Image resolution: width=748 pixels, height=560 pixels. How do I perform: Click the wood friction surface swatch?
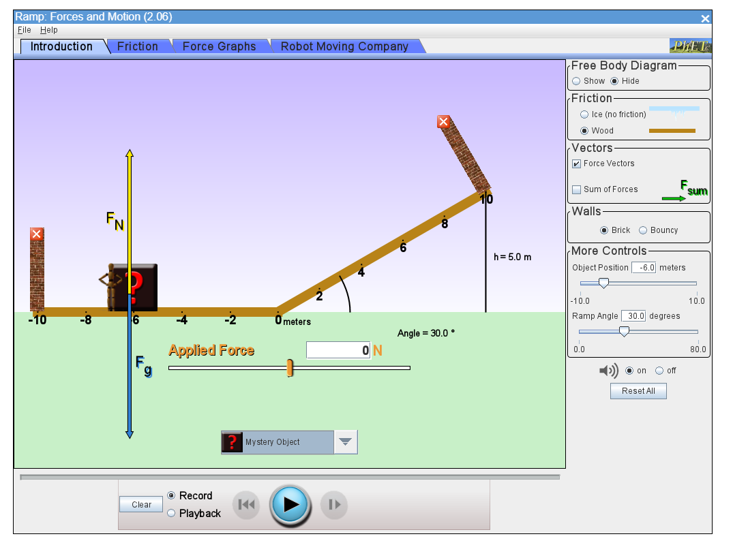tap(672, 131)
